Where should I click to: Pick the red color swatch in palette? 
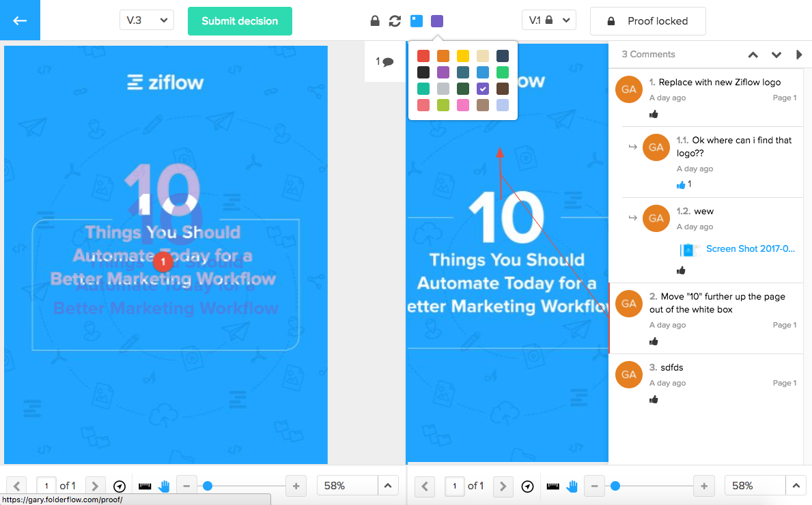click(x=423, y=56)
